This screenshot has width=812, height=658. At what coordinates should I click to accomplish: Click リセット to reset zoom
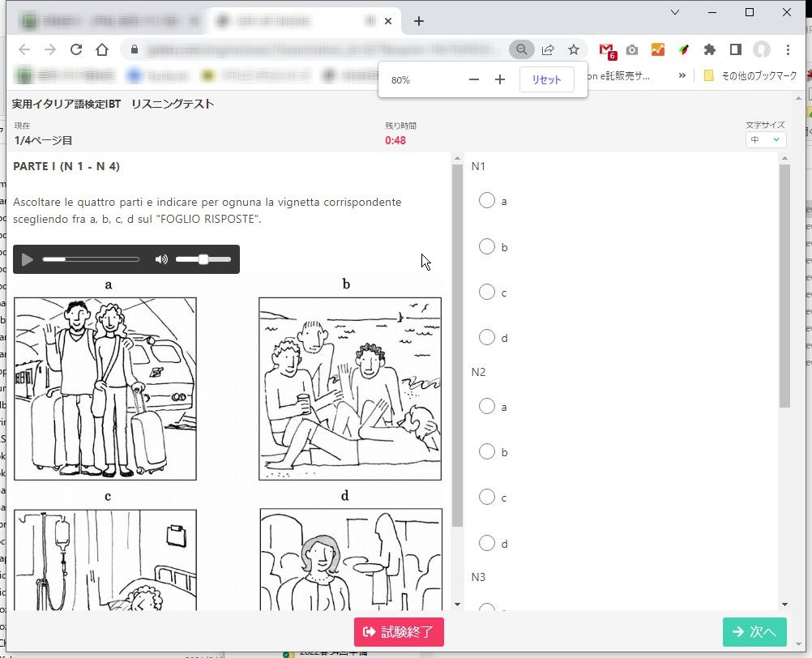(547, 79)
